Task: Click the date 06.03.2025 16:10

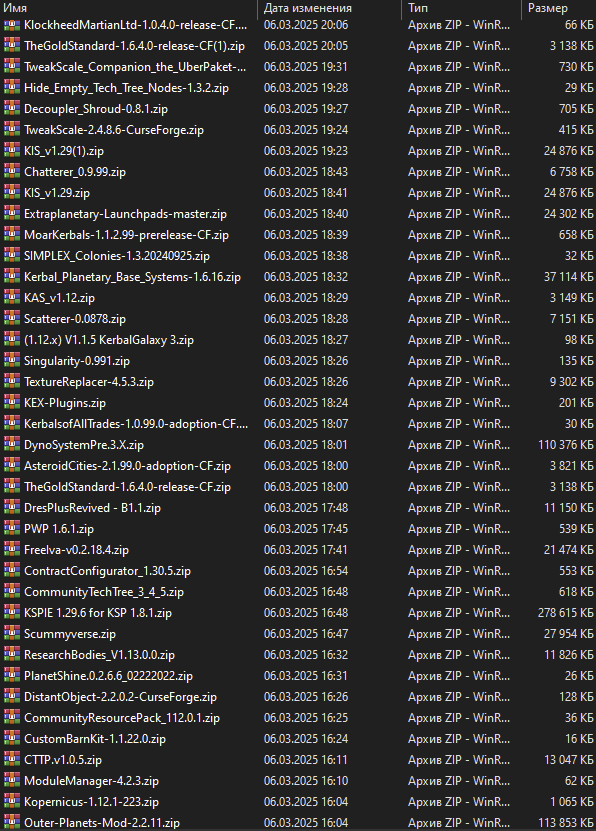Action: 306,781
